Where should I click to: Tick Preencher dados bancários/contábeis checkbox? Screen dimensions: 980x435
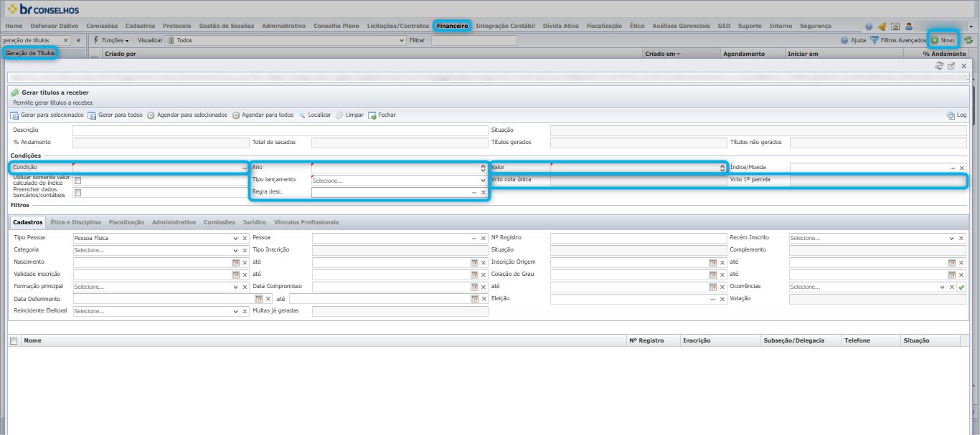78,193
